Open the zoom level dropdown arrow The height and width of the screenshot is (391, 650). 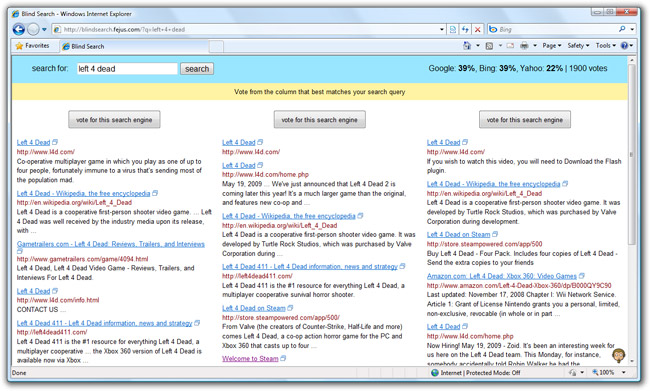click(x=623, y=373)
